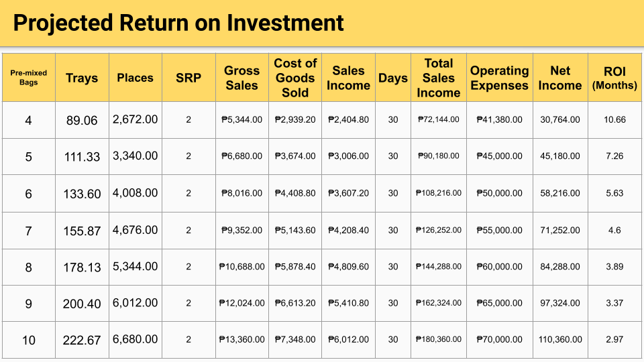644x362 pixels.
Task: Select the Total Sales Income header
Action: pos(439,78)
